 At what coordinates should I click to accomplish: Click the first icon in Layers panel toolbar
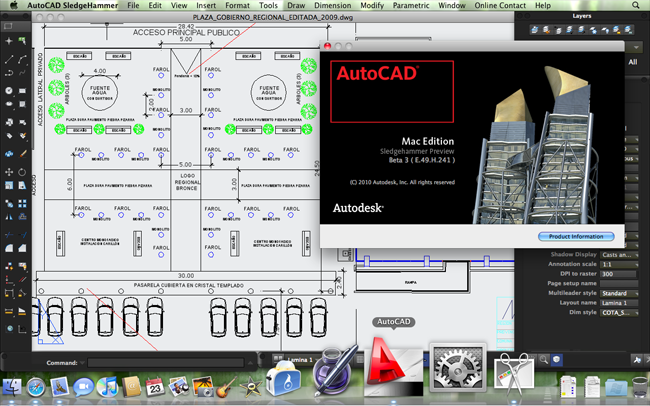pyautogui.click(x=534, y=29)
